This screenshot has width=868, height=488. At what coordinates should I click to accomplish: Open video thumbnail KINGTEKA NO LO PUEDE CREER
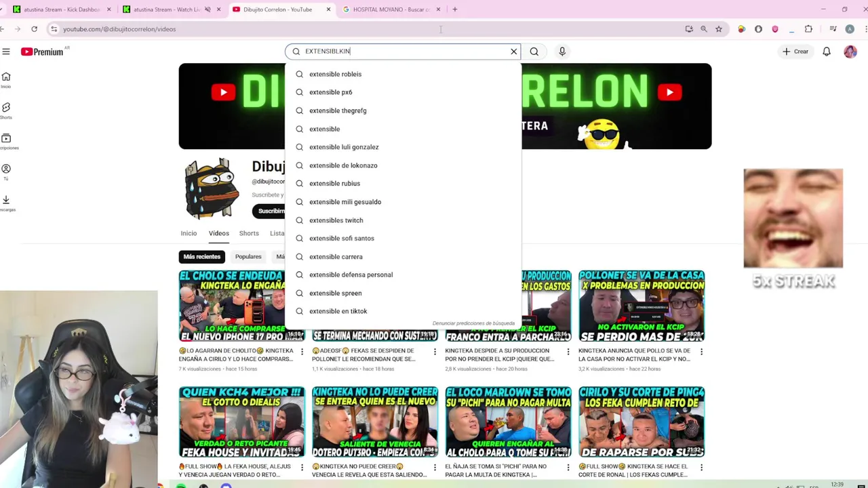click(375, 422)
